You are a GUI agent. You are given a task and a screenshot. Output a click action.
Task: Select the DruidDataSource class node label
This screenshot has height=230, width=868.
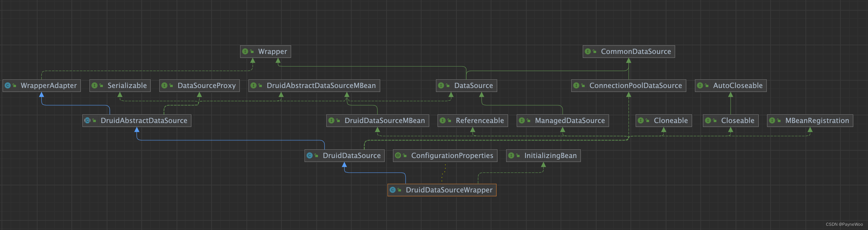tap(351, 155)
